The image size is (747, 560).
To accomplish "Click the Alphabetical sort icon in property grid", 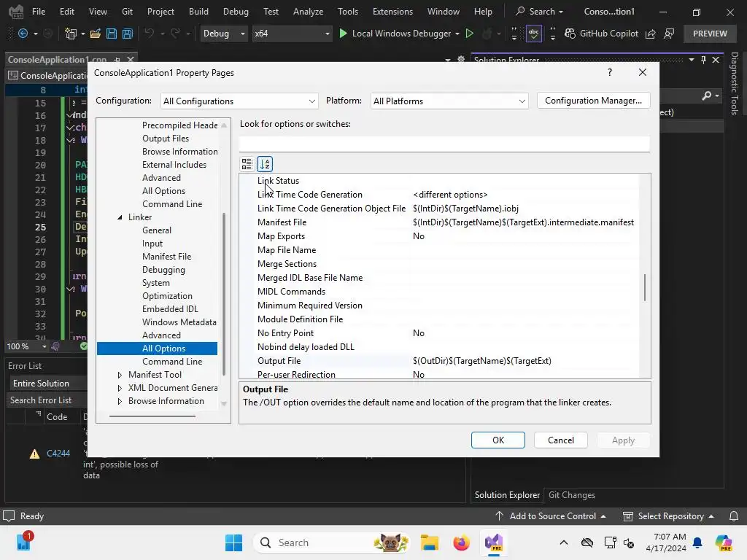I will tap(265, 164).
